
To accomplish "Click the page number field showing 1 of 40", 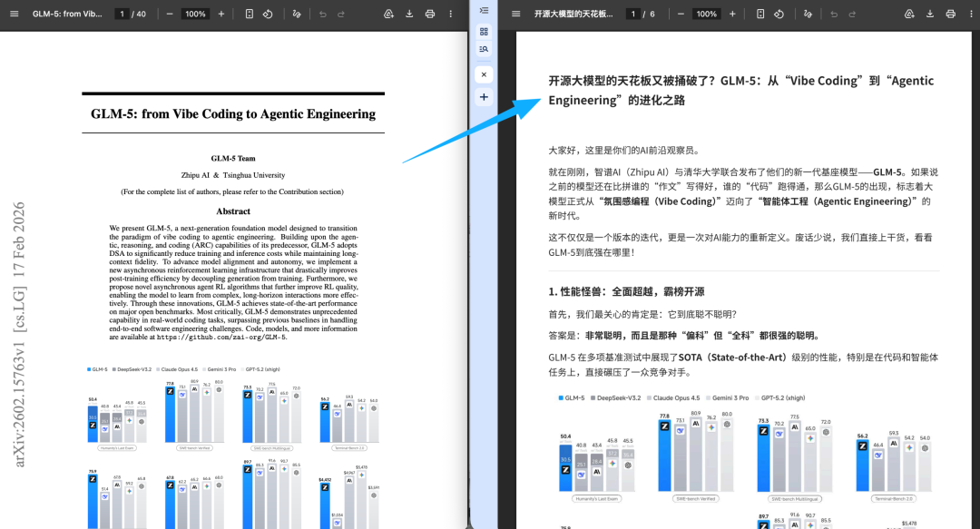I will pyautogui.click(x=122, y=14).
